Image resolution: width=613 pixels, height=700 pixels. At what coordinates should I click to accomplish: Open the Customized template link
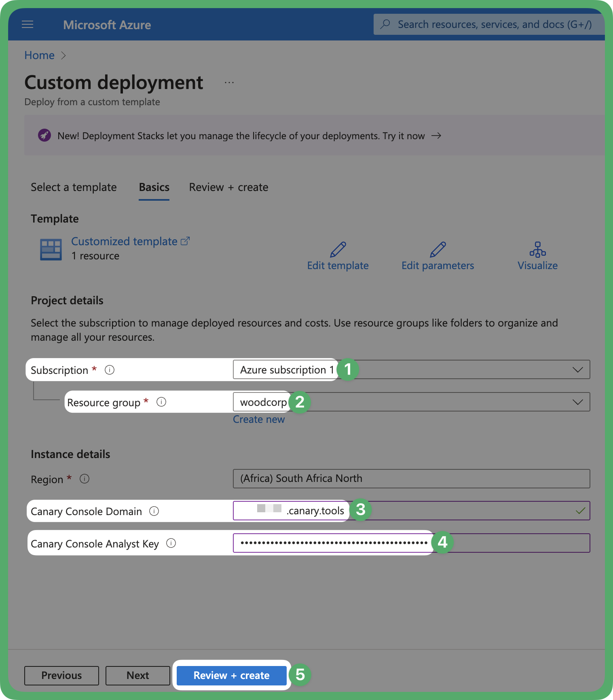pyautogui.click(x=124, y=241)
